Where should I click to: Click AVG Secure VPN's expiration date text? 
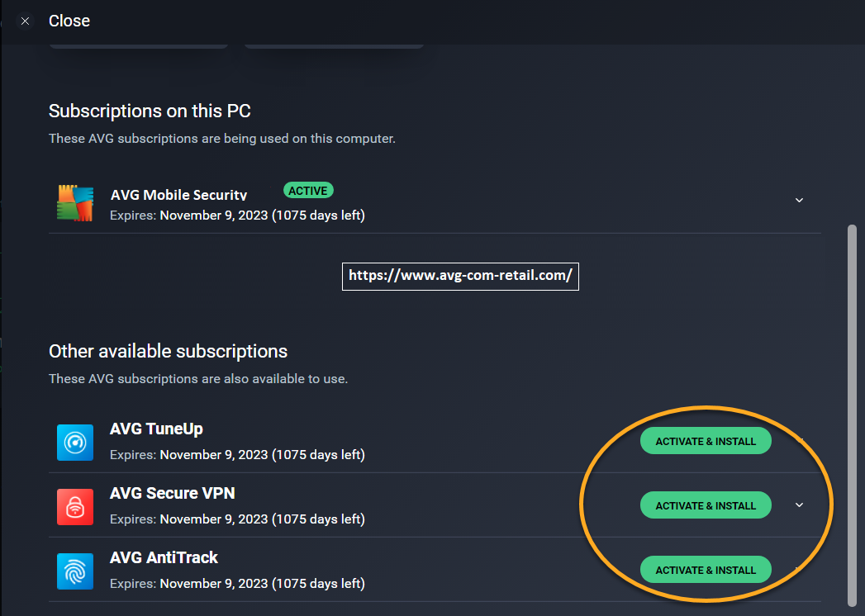237,519
